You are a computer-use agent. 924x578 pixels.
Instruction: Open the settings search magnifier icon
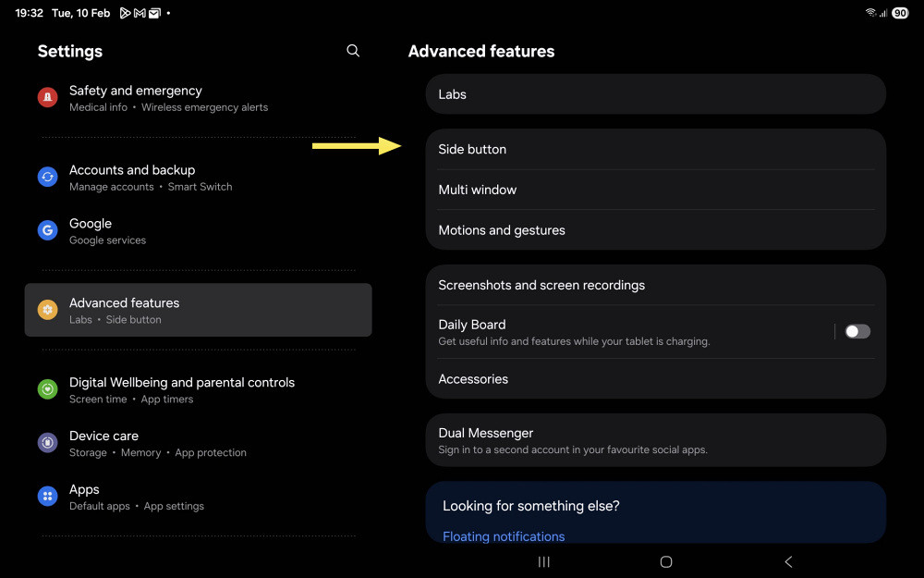click(353, 51)
